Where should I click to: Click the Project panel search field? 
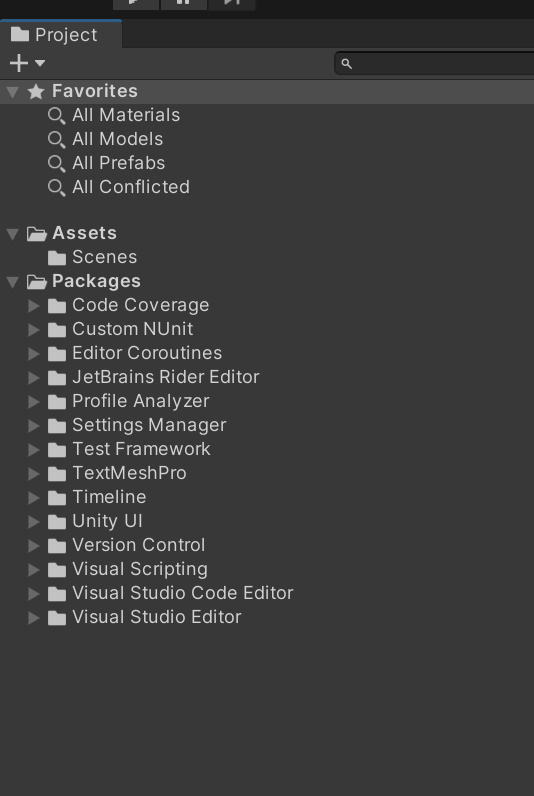tap(435, 63)
